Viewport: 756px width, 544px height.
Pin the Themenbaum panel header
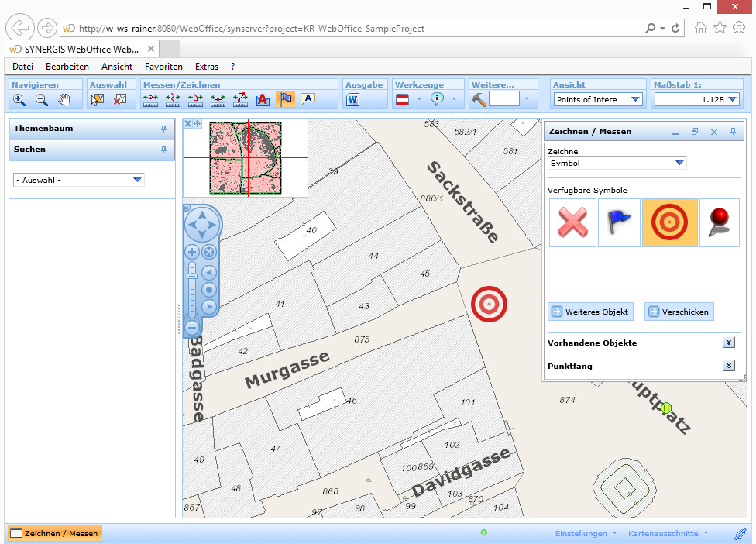pos(165,129)
